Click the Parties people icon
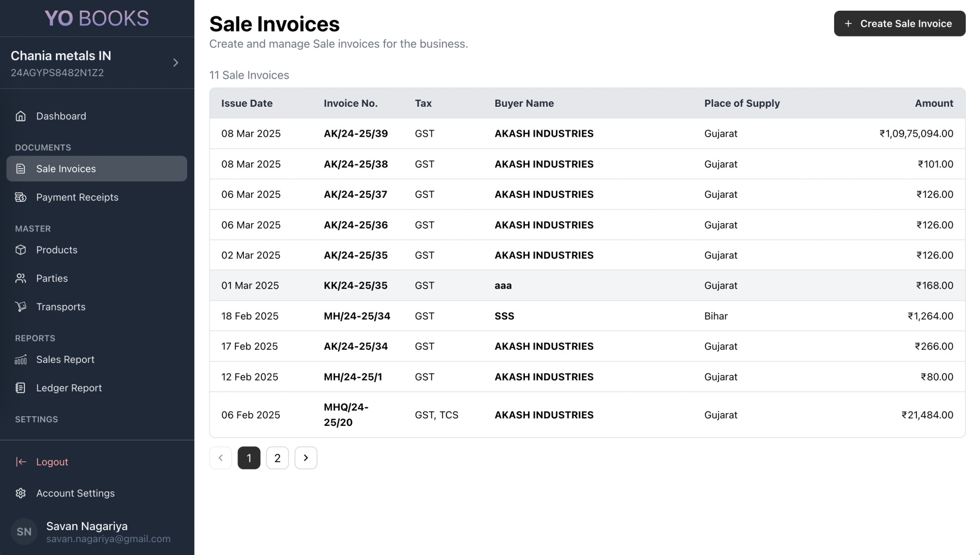Screen dimensions: 980x555 click(20, 278)
